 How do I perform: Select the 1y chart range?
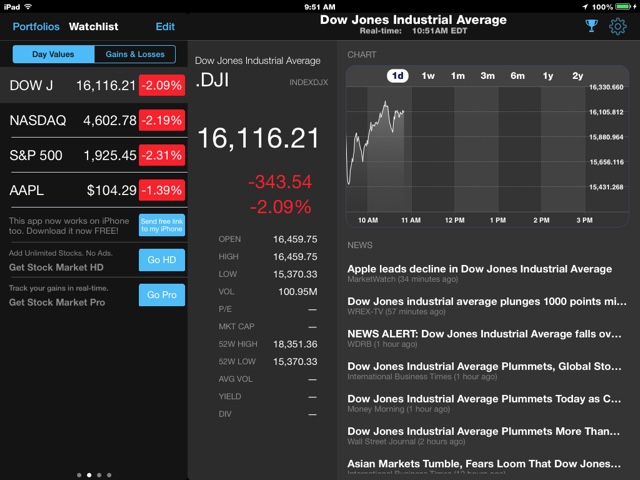pos(548,76)
